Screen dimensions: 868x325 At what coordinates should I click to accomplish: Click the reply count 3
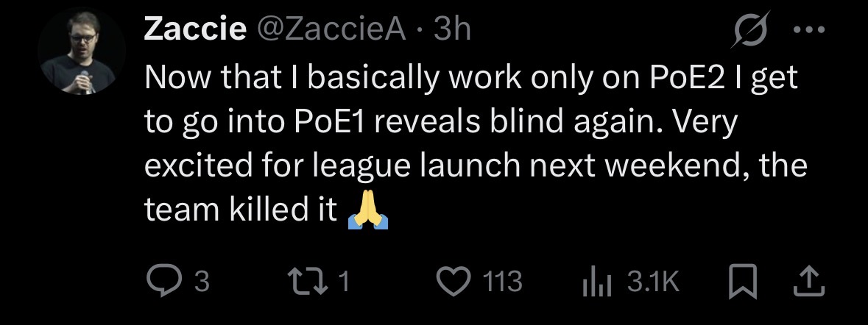coord(202,282)
